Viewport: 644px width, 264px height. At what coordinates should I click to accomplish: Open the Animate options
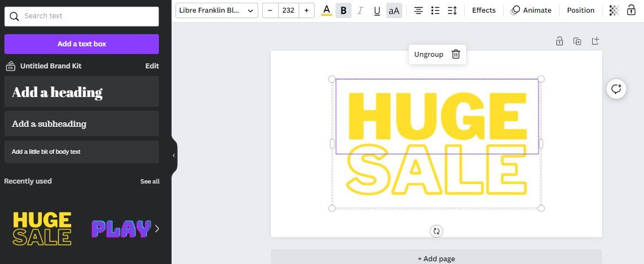tap(531, 10)
